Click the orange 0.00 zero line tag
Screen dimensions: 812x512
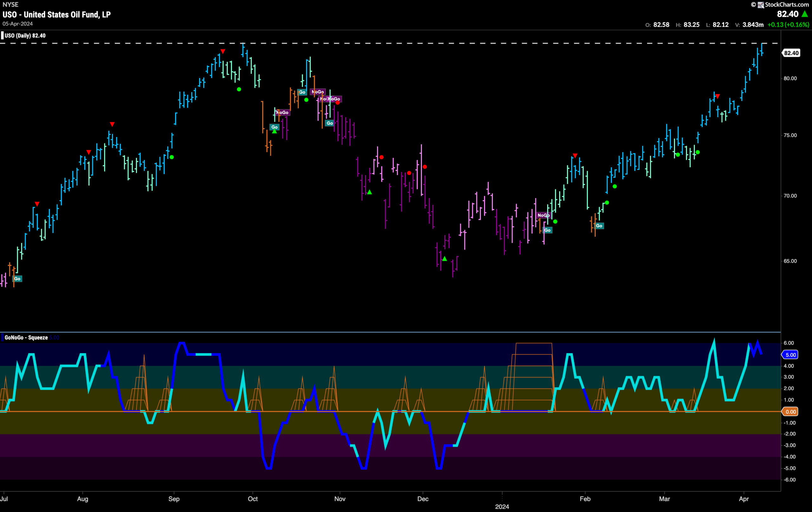(791, 411)
